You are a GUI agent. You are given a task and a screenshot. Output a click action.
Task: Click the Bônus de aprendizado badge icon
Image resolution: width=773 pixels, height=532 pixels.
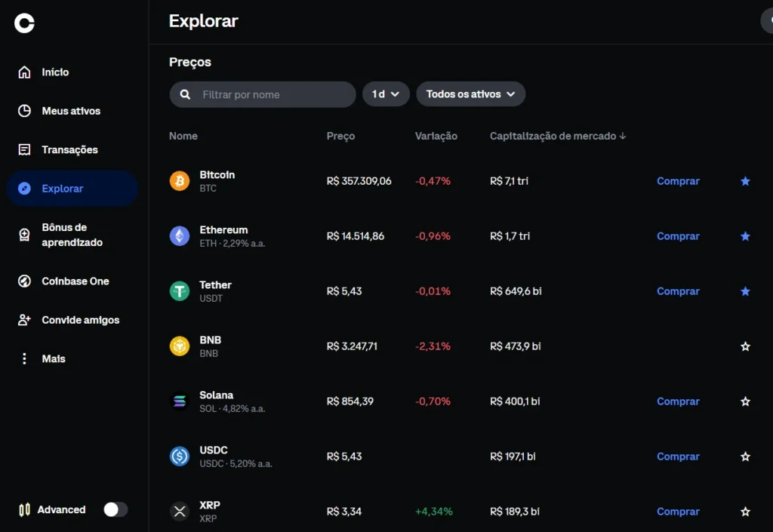coord(24,235)
